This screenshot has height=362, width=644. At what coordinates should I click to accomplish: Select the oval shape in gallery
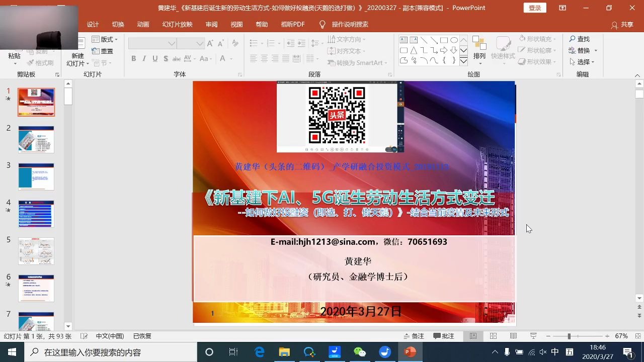tap(454, 40)
